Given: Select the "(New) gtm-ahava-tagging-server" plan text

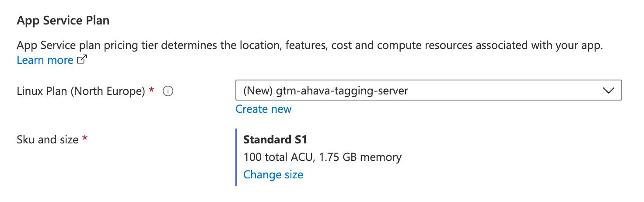Looking at the screenshot, I should point(326,91).
